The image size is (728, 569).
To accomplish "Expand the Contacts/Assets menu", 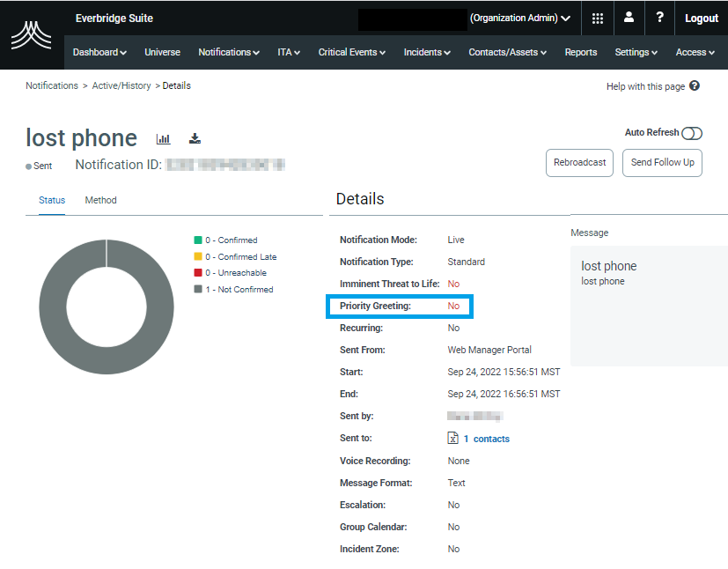I will coord(507,53).
